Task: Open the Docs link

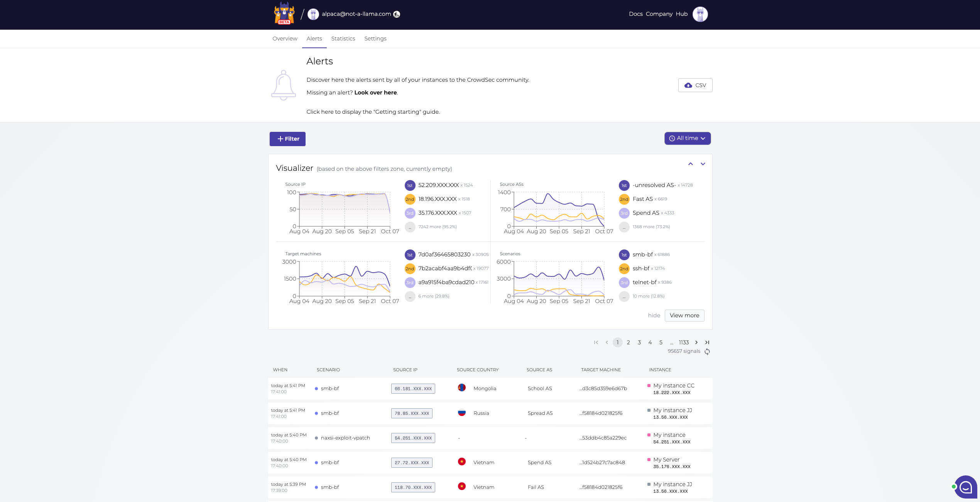Action: point(635,14)
